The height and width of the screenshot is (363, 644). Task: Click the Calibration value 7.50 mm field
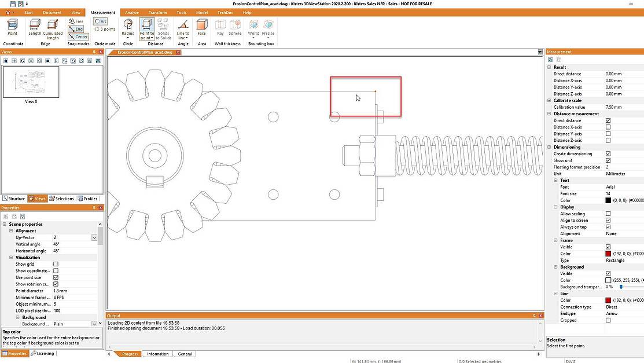624,107
